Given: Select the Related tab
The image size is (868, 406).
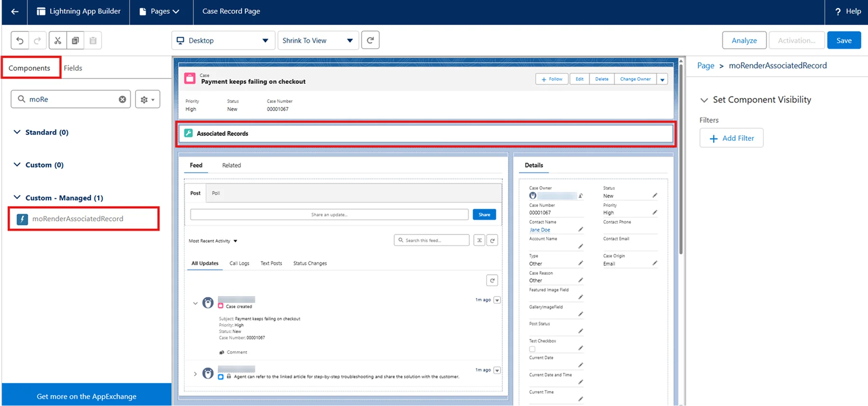Looking at the screenshot, I should (x=231, y=165).
